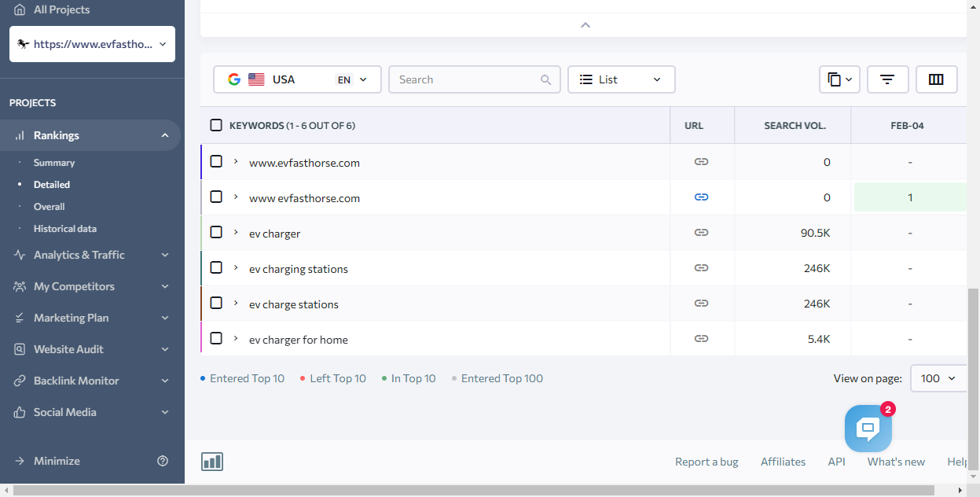The width and height of the screenshot is (980, 497).
Task: Toggle the select-all KEYWORDS checkbox
Action: point(216,125)
